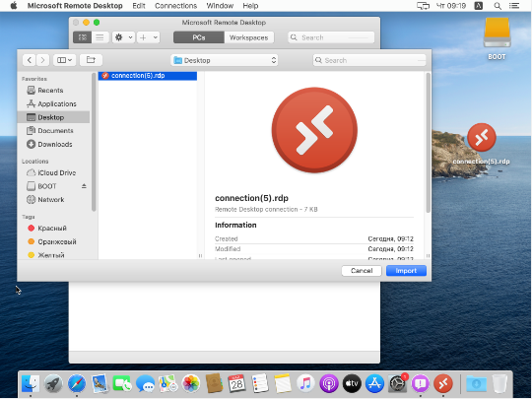The image size is (532, 399).
Task: Select the yellow tag Желтый
Action: coord(51,255)
